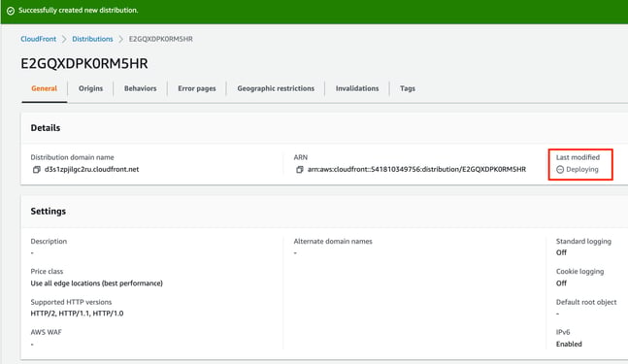The width and height of the screenshot is (628, 364).
Task: Copy the distribution domain name icon
Action: click(x=37, y=170)
